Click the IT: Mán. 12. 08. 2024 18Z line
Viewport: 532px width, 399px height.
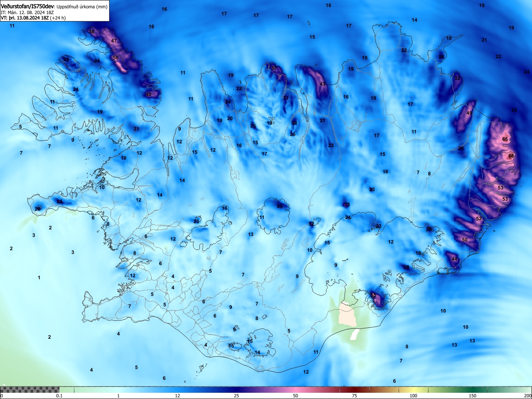[x=27, y=12]
